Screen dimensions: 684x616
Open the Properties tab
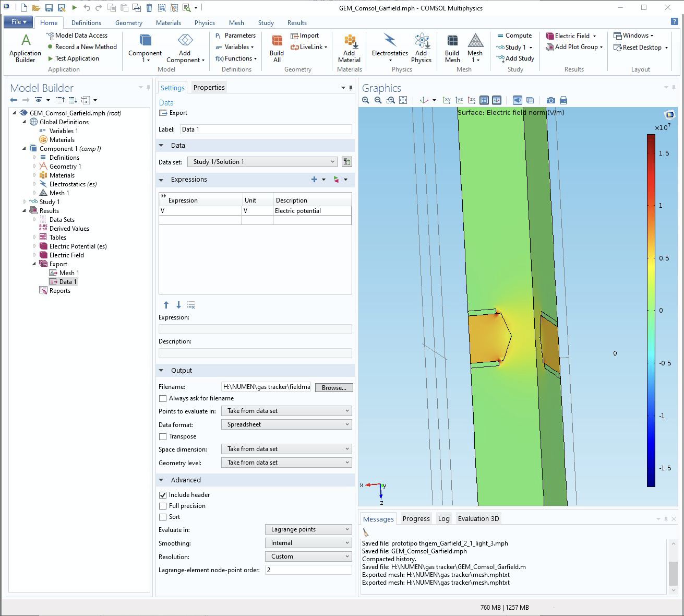209,88
